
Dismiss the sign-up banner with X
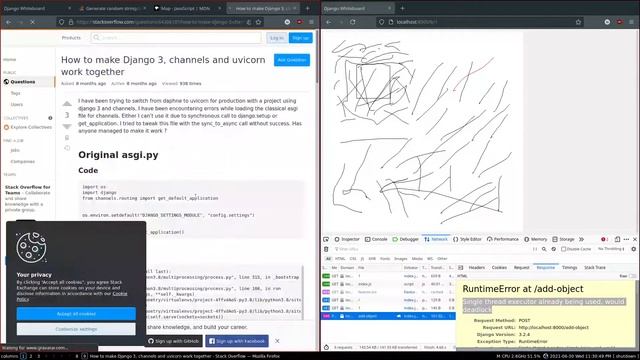point(277,341)
